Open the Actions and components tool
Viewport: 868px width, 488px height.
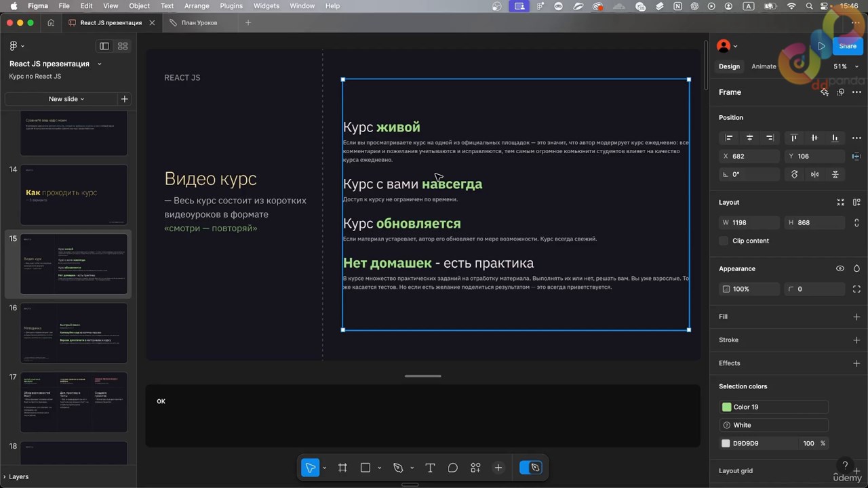pyautogui.click(x=475, y=468)
